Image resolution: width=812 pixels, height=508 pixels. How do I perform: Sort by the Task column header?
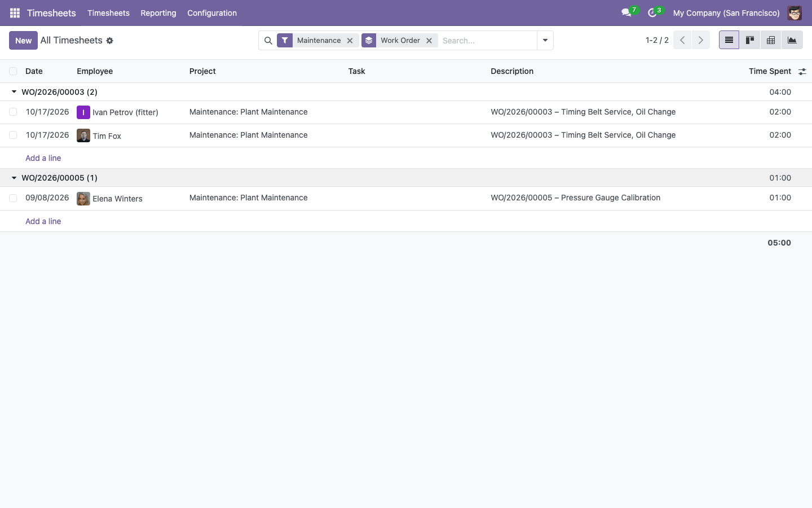point(357,71)
